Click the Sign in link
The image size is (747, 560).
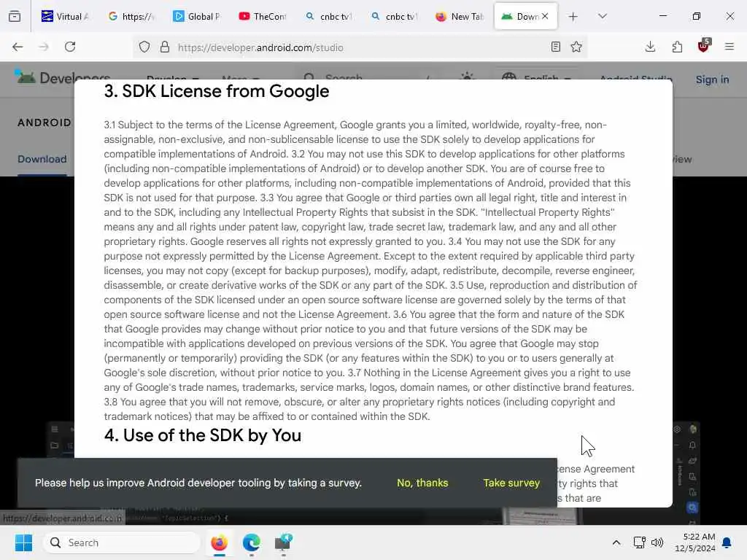pyautogui.click(x=712, y=79)
